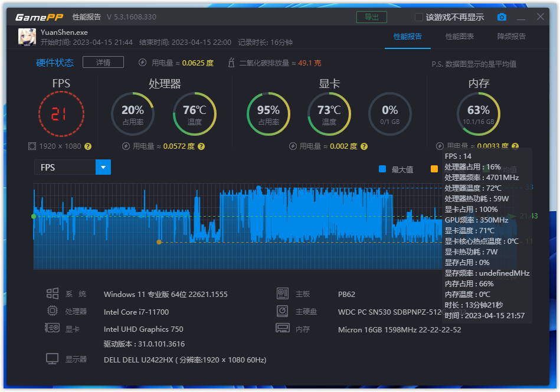Screen dimensions: 560x392
Task: Click the graphics card icon beside 显卡
Action: [52, 328]
